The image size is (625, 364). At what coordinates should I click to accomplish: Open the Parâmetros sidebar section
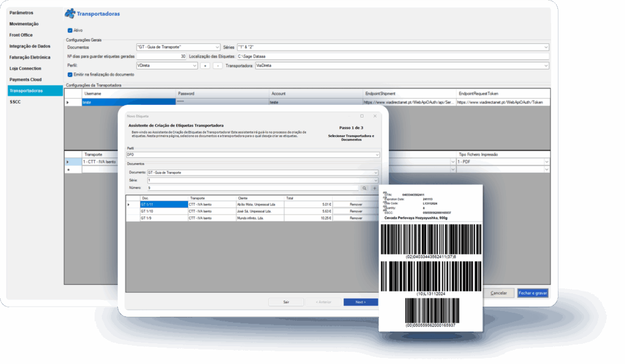click(21, 13)
